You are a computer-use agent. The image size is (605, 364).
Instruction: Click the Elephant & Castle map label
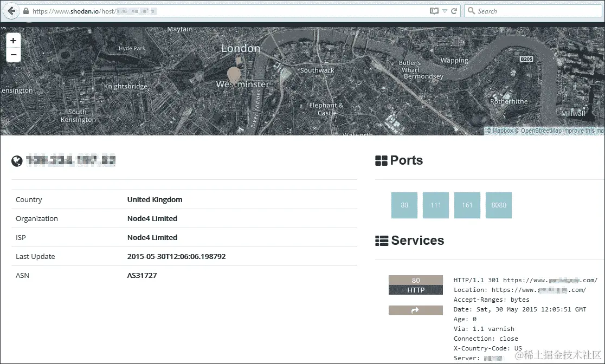point(326,109)
